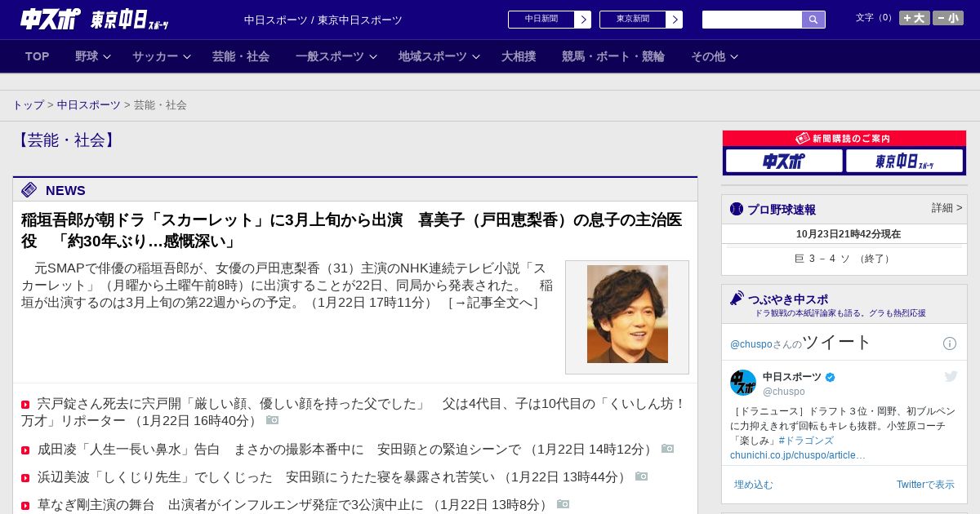Click the Twitterで表示 link
The width and height of the screenshot is (980, 514).
925,485
